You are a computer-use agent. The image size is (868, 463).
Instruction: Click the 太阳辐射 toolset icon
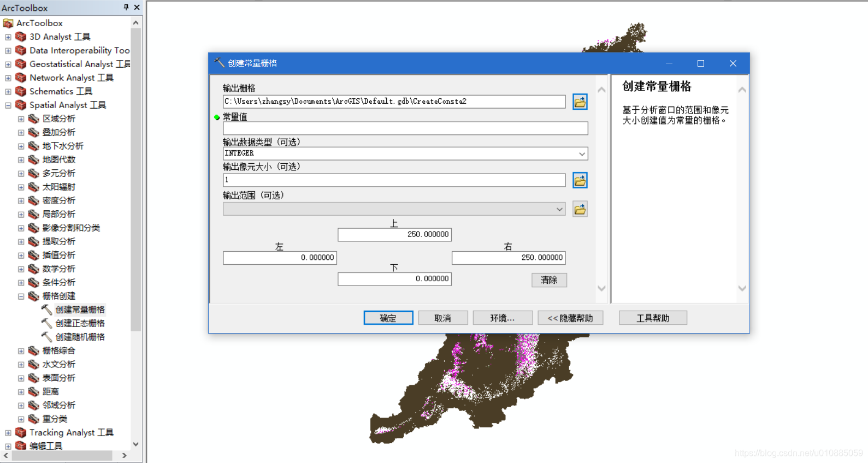point(34,187)
